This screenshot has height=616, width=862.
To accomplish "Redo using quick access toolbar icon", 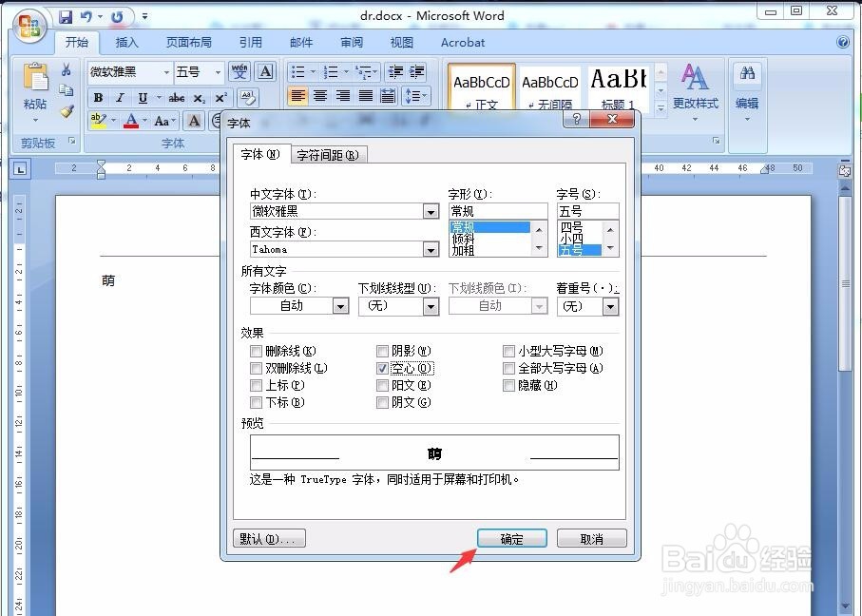I will (117, 17).
